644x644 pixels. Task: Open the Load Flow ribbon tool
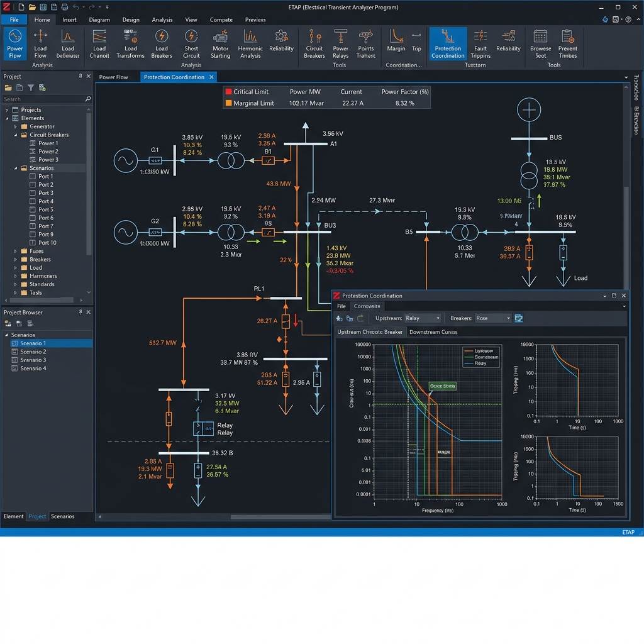pyautogui.click(x=40, y=44)
